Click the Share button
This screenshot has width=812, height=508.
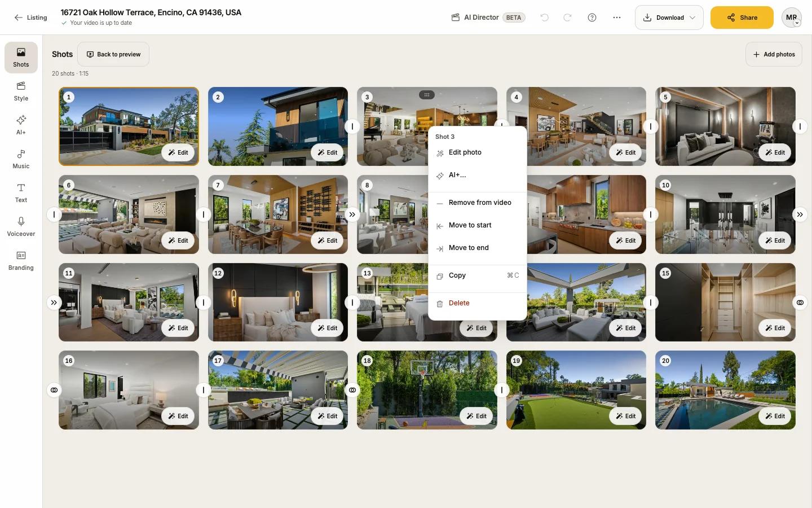click(742, 17)
